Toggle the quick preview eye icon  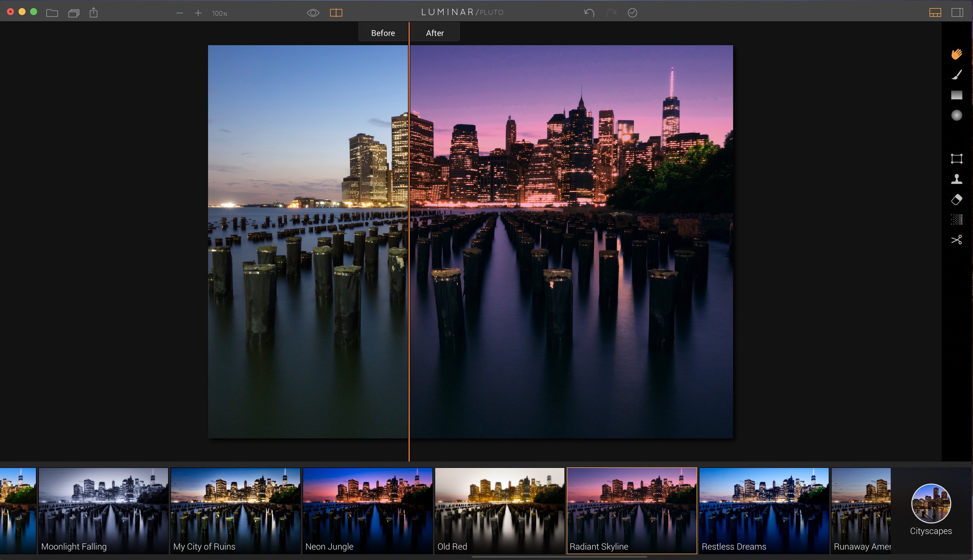313,13
